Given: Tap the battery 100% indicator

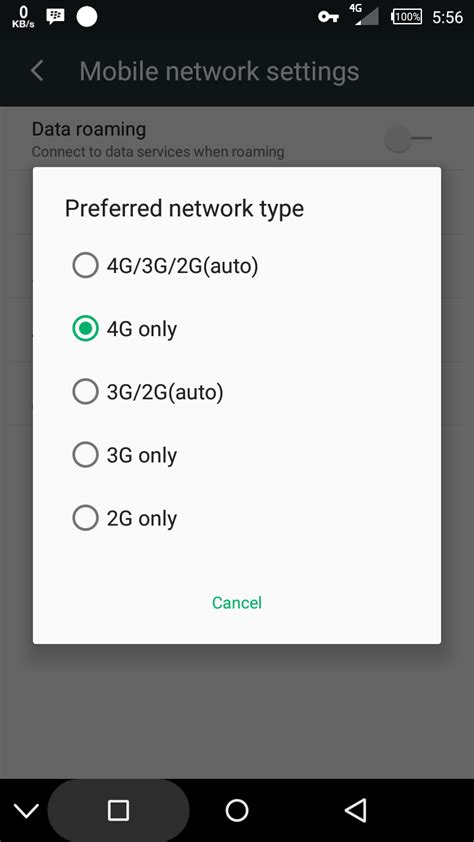Looking at the screenshot, I should tap(407, 17).
